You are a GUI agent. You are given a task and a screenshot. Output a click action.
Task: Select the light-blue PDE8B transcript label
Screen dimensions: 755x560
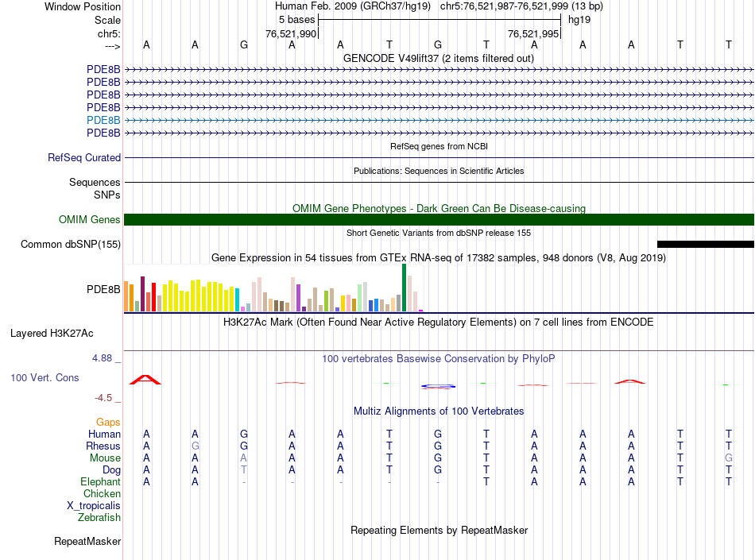pos(103,120)
